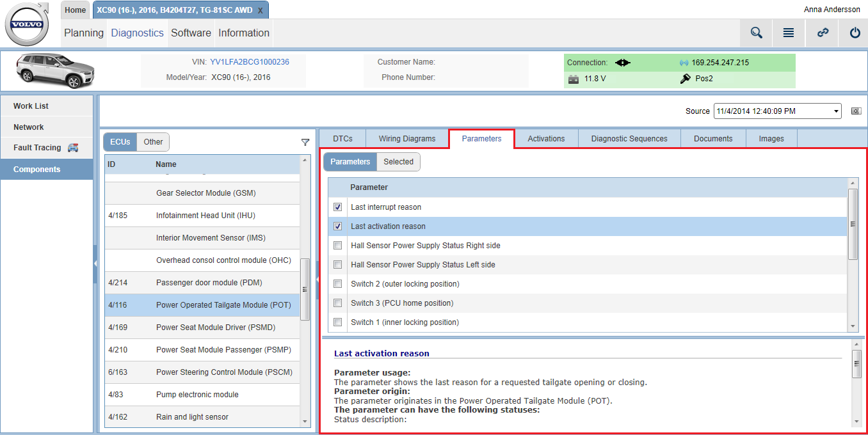Open the Source date dropdown
The height and width of the screenshot is (435, 868).
(x=778, y=111)
